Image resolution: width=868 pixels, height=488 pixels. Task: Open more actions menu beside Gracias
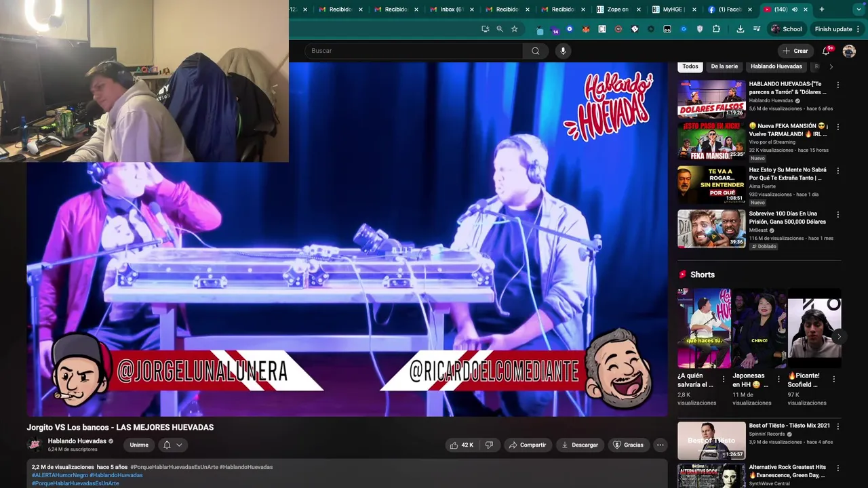click(660, 445)
